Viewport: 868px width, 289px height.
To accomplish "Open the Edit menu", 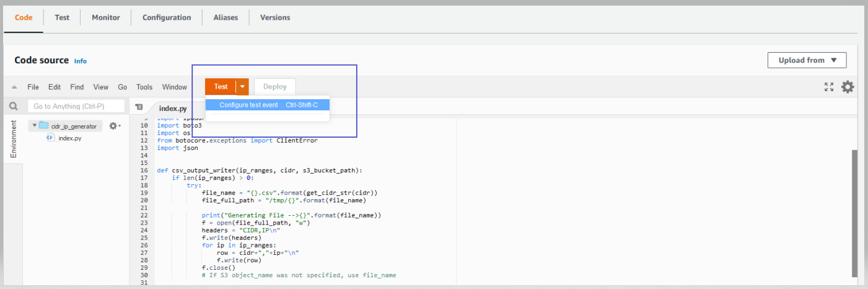I will click(55, 87).
